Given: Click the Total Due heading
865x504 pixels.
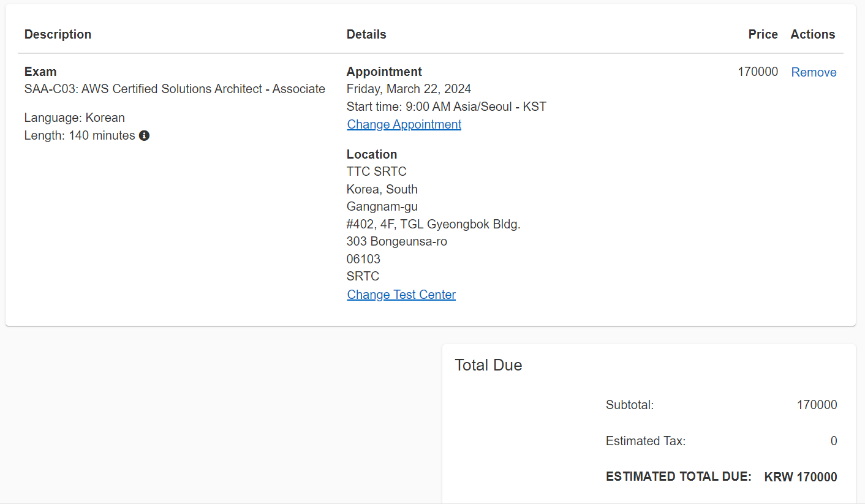Looking at the screenshot, I should tap(488, 366).
